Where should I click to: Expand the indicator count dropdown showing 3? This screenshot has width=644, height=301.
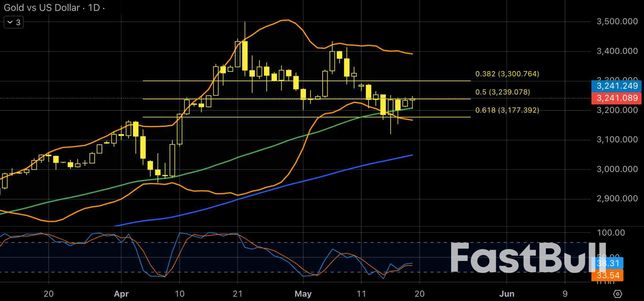(x=13, y=22)
